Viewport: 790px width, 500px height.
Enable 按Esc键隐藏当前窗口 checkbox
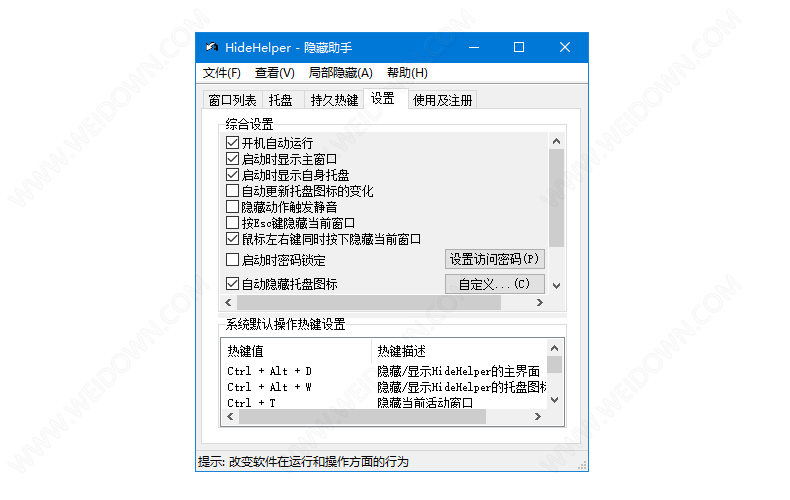[232, 223]
